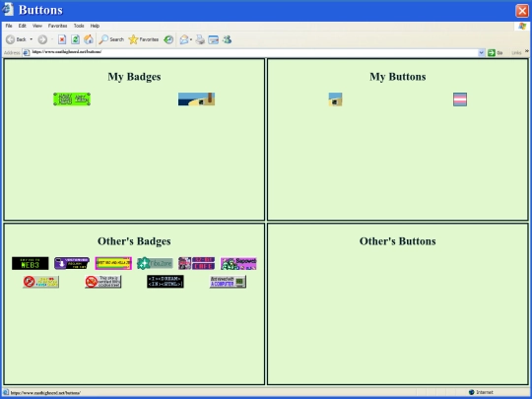This screenshot has width=532, height=399.
Task: Click the Forward arrow button
Action: point(42,39)
